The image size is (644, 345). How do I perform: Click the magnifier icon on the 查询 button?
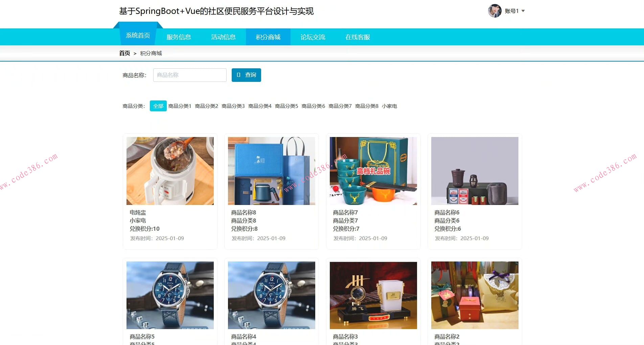tap(239, 75)
